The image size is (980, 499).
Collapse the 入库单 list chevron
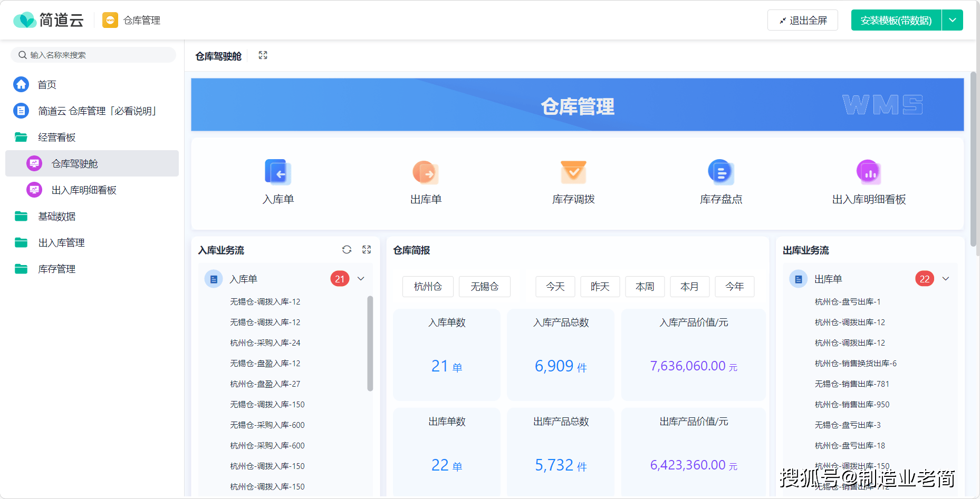coord(361,278)
